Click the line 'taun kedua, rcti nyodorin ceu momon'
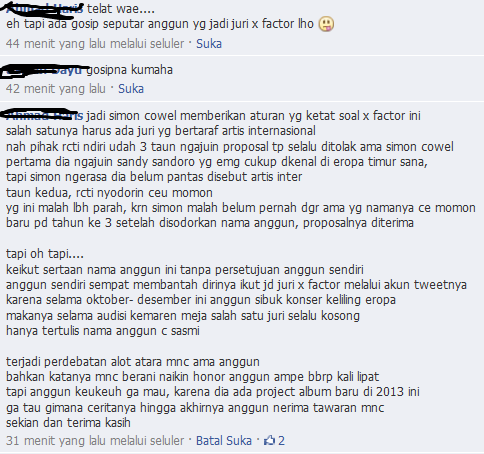Viewport: 484px width, 454px height. 109,193
